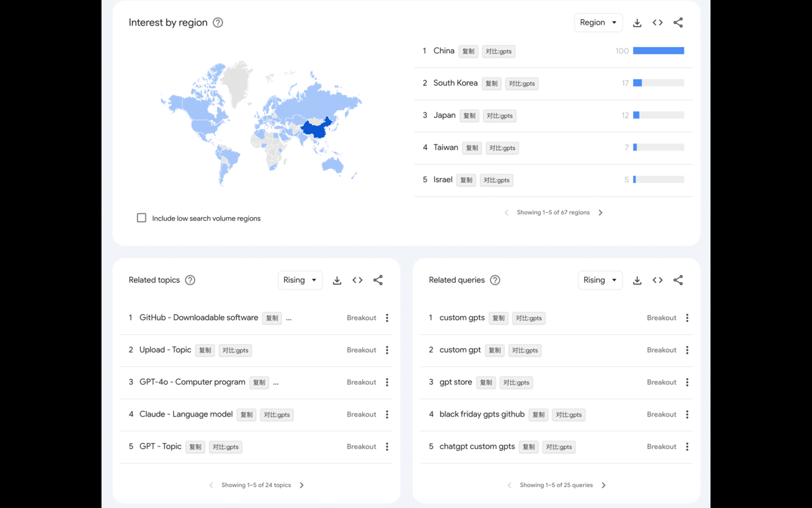
Task: Click the Interest by region help icon
Action: point(218,22)
